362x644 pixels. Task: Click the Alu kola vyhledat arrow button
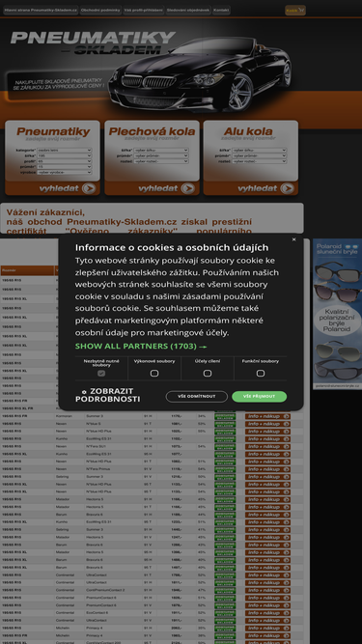click(287, 188)
